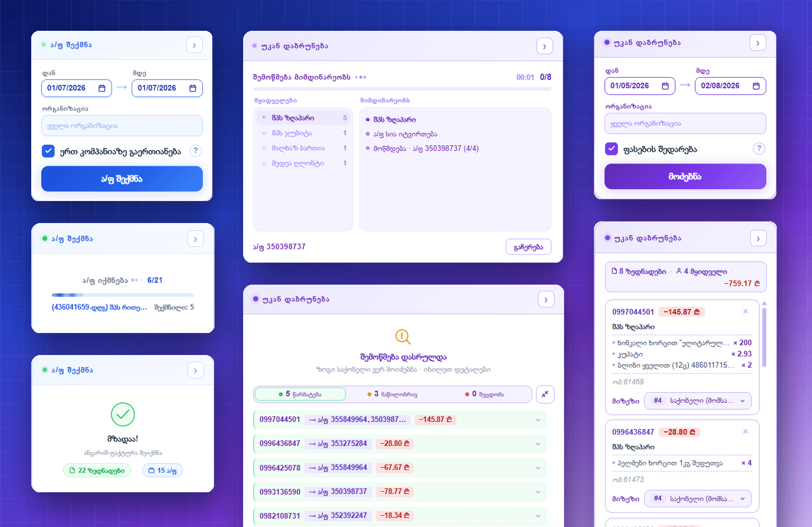
Task: Click the გაჩერება stop button
Action: pyautogui.click(x=528, y=247)
